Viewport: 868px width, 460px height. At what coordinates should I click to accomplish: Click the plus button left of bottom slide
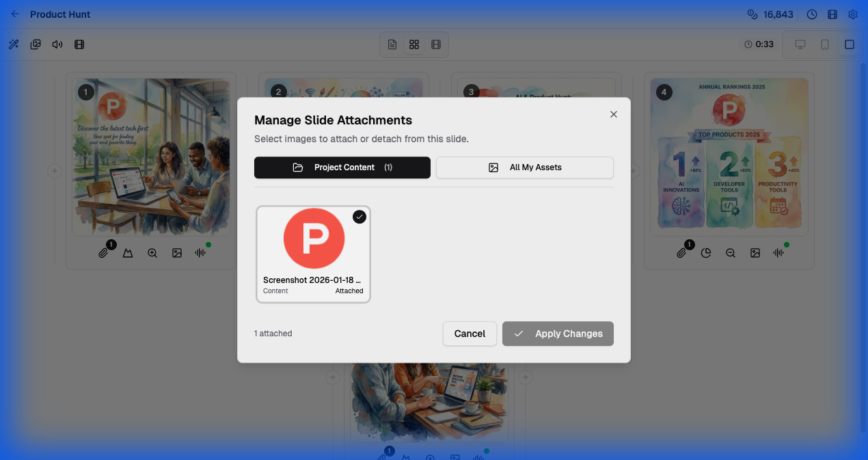[332, 377]
